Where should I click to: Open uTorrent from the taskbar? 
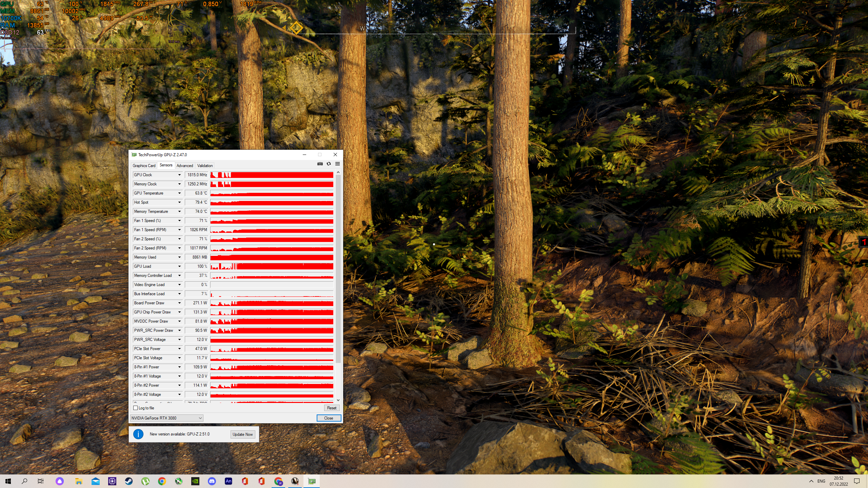tap(145, 481)
